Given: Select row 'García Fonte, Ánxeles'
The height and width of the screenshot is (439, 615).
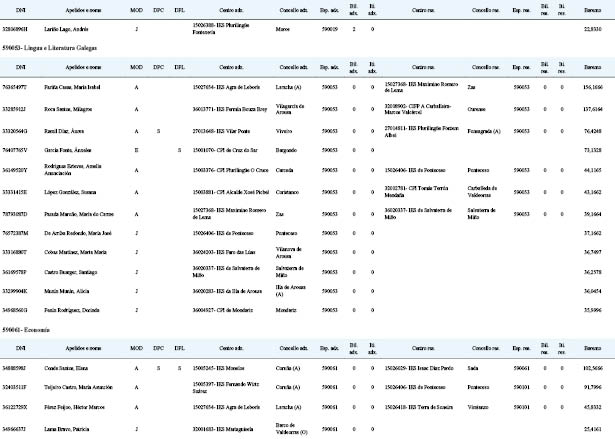Looking at the screenshot, I should pyautogui.click(x=308, y=150).
